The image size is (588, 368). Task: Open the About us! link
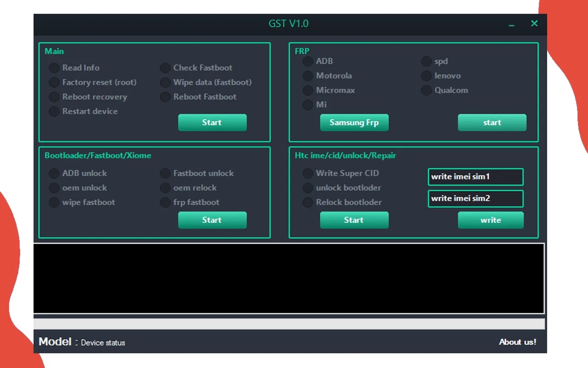[x=518, y=342]
